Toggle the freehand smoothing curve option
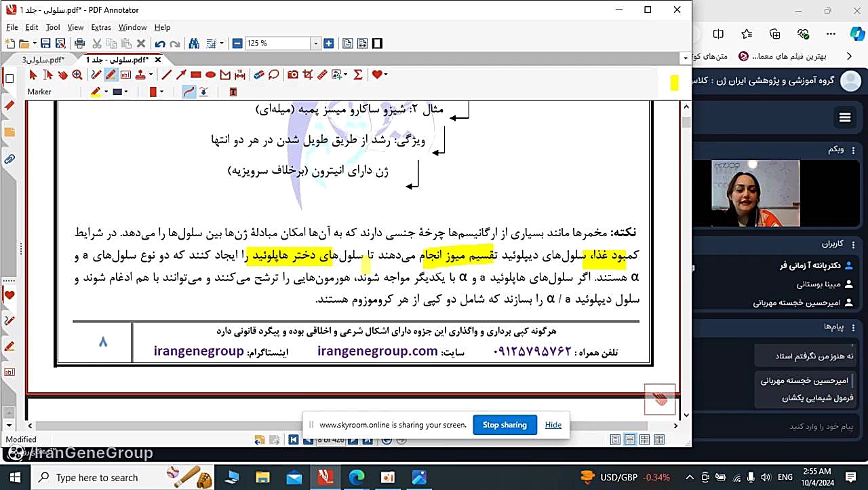This screenshot has height=490, width=868. (189, 92)
